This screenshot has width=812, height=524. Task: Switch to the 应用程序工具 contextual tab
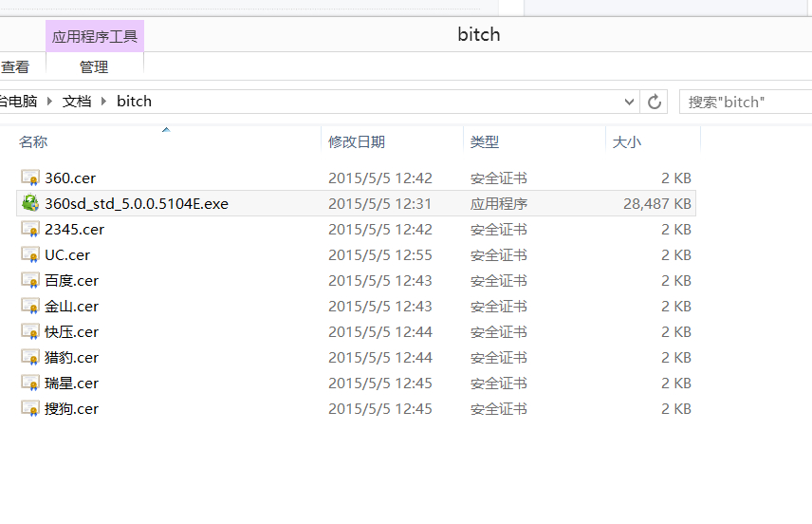tap(95, 36)
